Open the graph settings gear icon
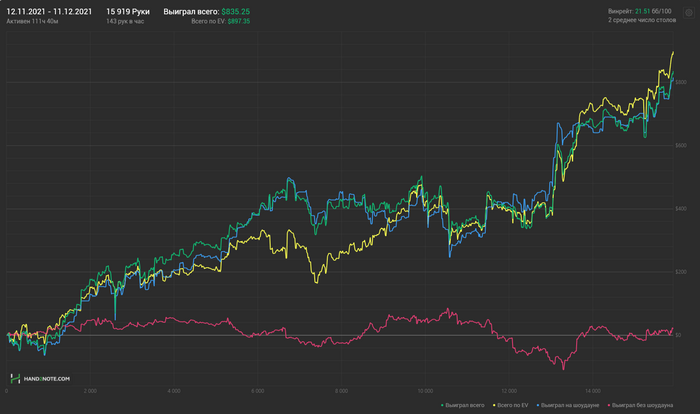700x414 pixels. coord(689,13)
